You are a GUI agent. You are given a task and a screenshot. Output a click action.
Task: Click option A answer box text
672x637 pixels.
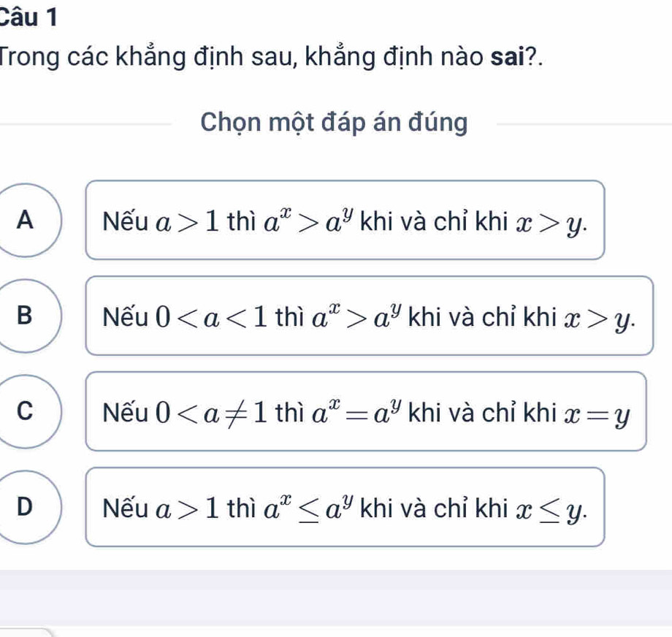pyautogui.click(x=345, y=220)
